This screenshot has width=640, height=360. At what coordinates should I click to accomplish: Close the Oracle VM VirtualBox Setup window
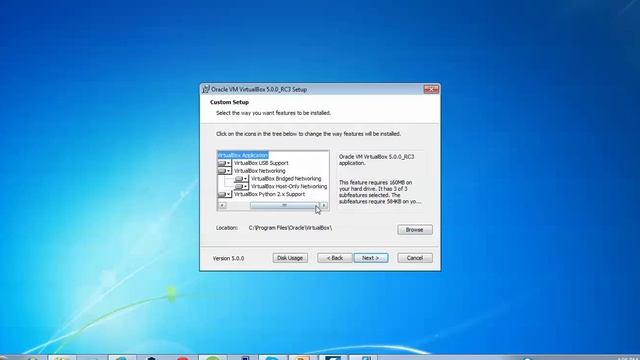tap(431, 89)
